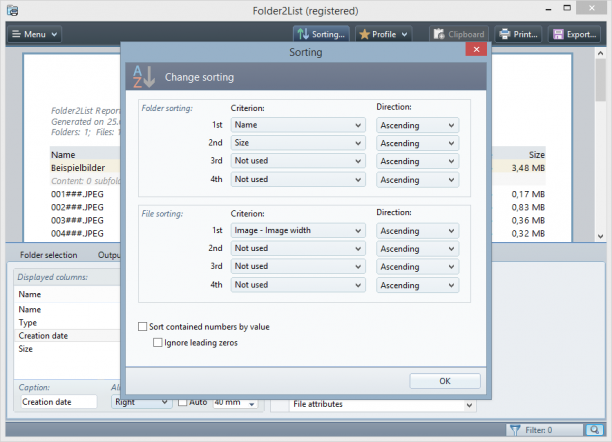Viewport: 612px width, 442px height.
Task: Click the printer Print icon
Action: [505, 34]
